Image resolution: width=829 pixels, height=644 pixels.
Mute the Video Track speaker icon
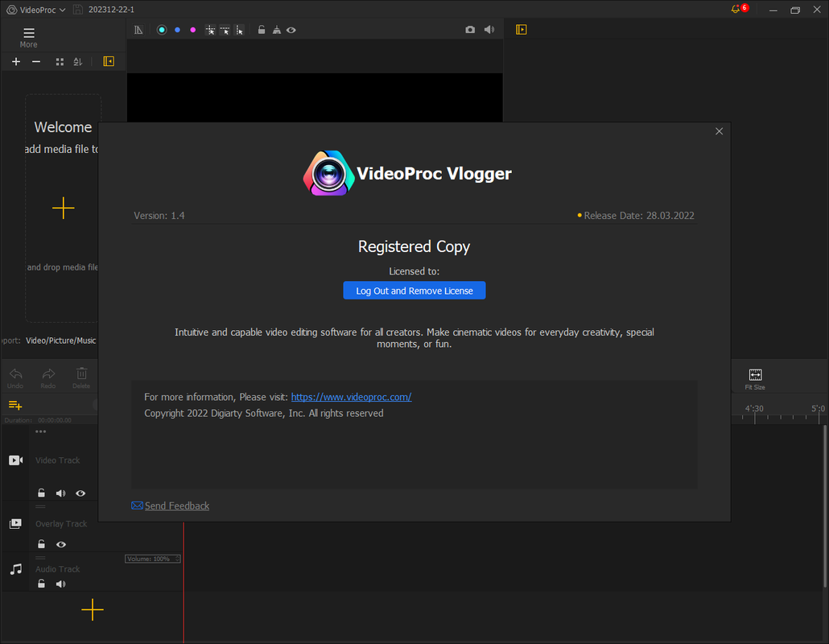(x=61, y=493)
